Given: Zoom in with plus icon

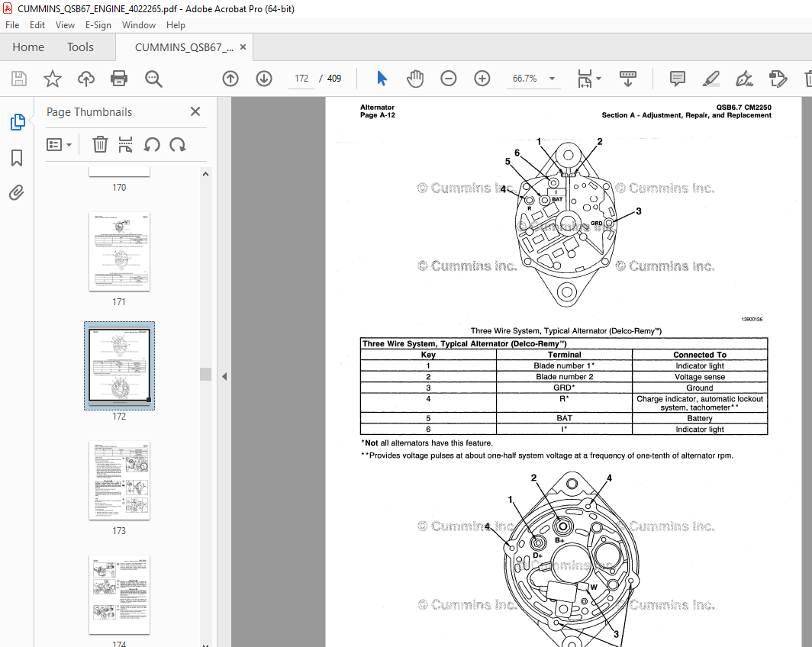Looking at the screenshot, I should [482, 79].
